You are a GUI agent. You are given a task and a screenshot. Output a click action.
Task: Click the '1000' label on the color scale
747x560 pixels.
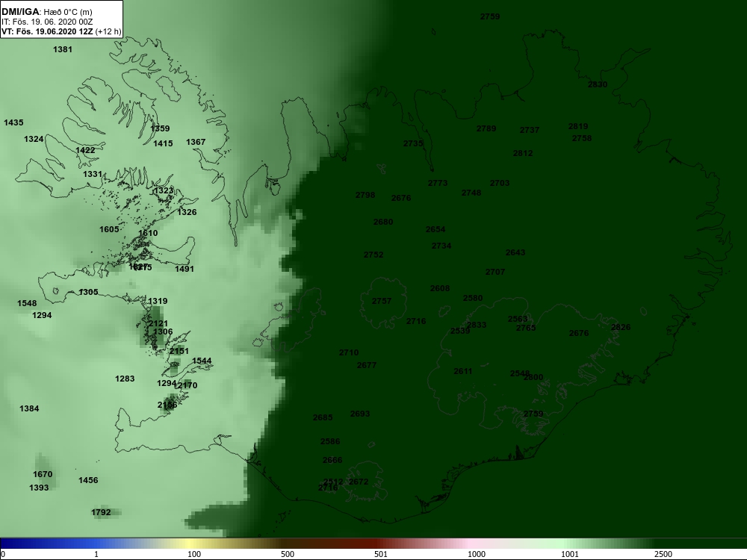pos(477,554)
